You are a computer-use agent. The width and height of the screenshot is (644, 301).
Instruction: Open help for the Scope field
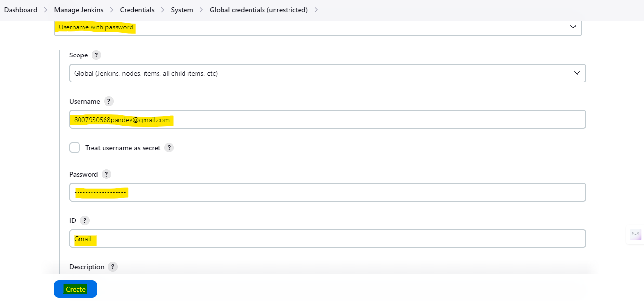point(96,55)
